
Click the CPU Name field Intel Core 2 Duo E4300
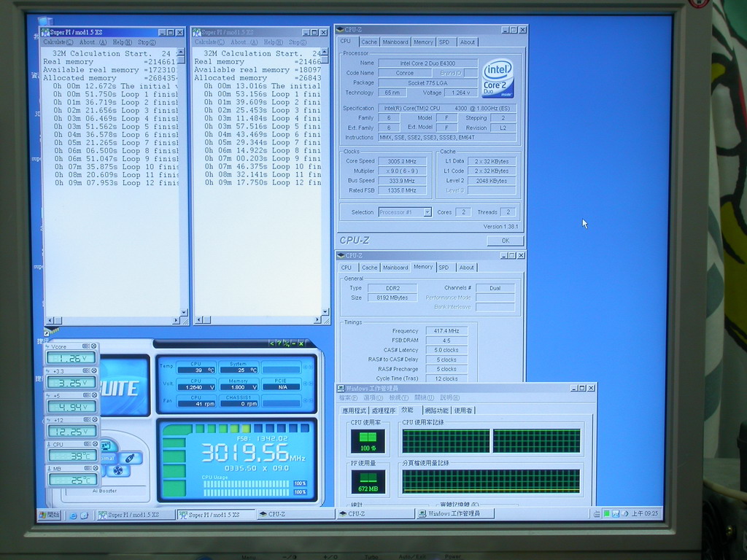coord(427,63)
